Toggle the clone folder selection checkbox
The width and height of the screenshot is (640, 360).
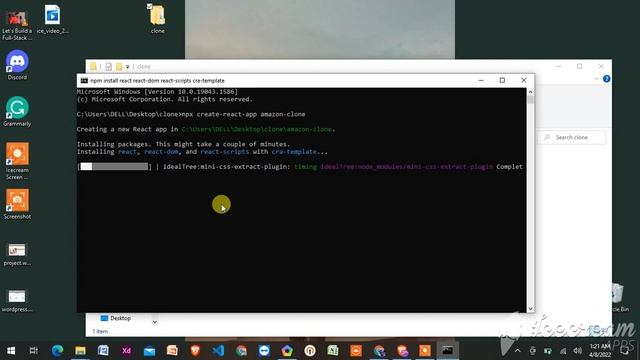149,6
